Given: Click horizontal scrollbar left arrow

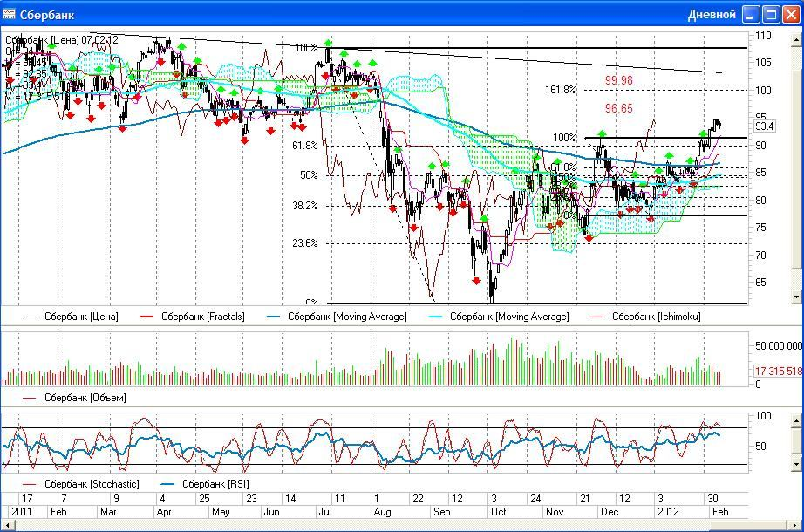Looking at the screenshot, I should tap(8, 525).
